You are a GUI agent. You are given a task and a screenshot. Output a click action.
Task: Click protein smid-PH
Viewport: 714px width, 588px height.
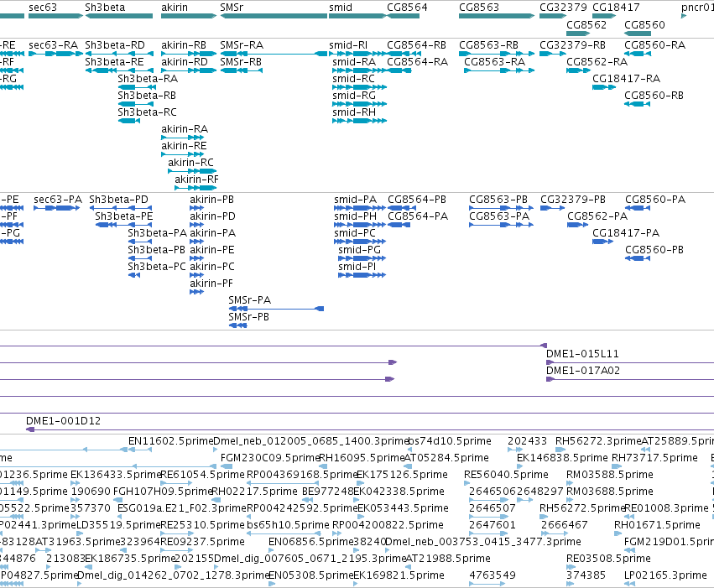355,216
